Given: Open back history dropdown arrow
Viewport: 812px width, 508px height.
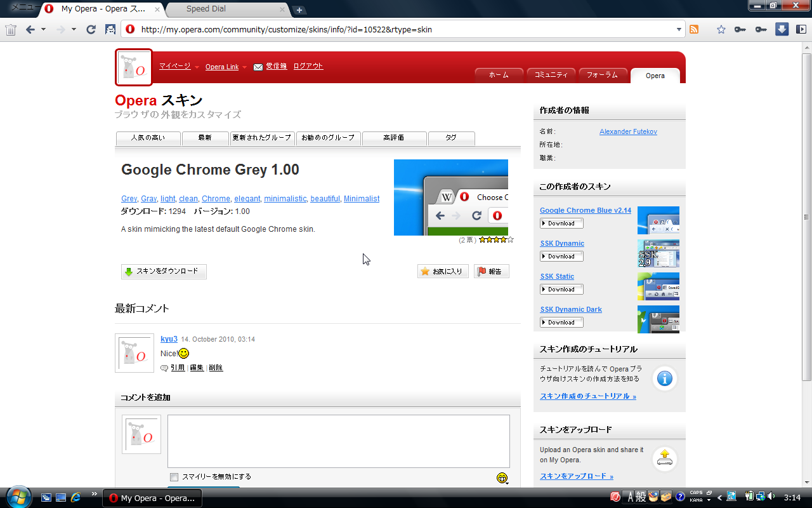Looking at the screenshot, I should point(43,29).
